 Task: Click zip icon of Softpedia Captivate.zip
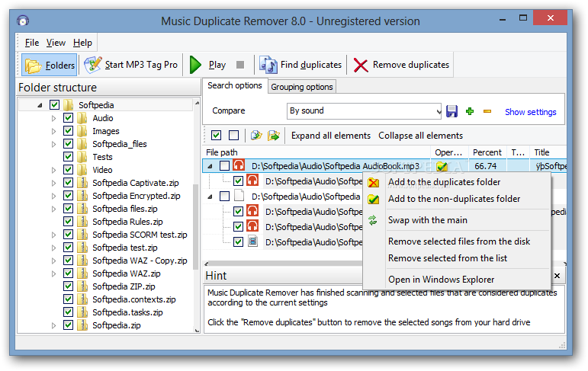tap(82, 183)
